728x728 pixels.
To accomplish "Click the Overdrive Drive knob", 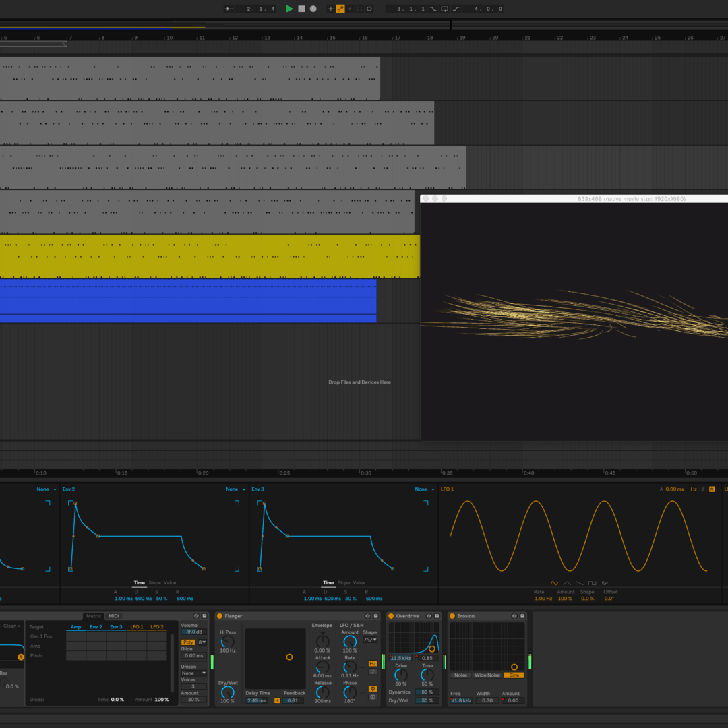I will pyautogui.click(x=400, y=673).
